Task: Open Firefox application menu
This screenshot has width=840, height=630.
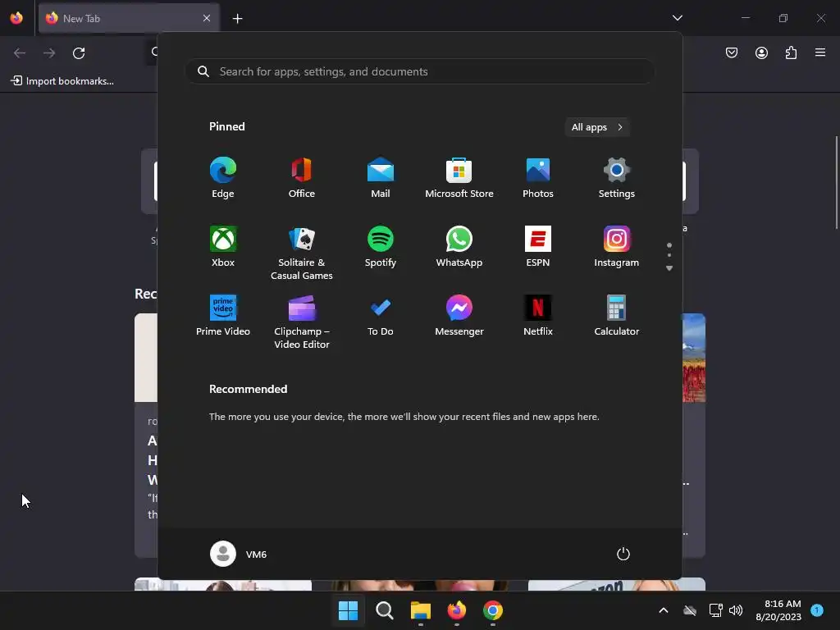Action: coord(820,52)
